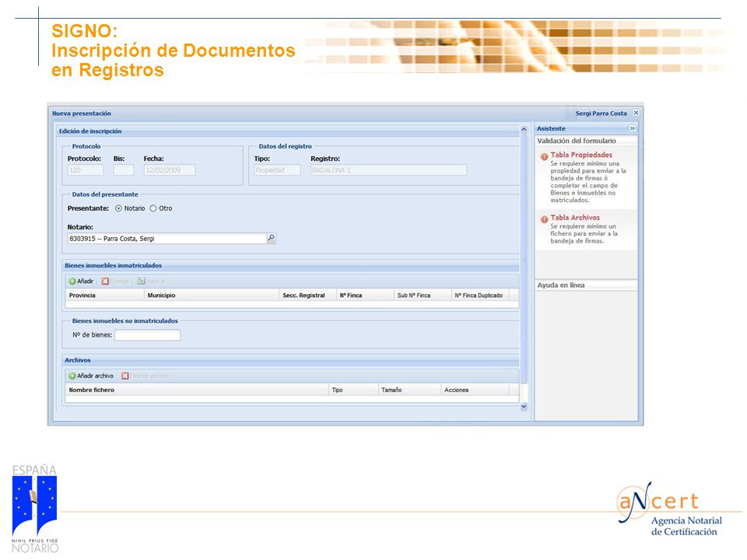The width and height of the screenshot is (747, 560).
Task: Click the Edición de inscripción panel header
Action: click(x=288, y=131)
